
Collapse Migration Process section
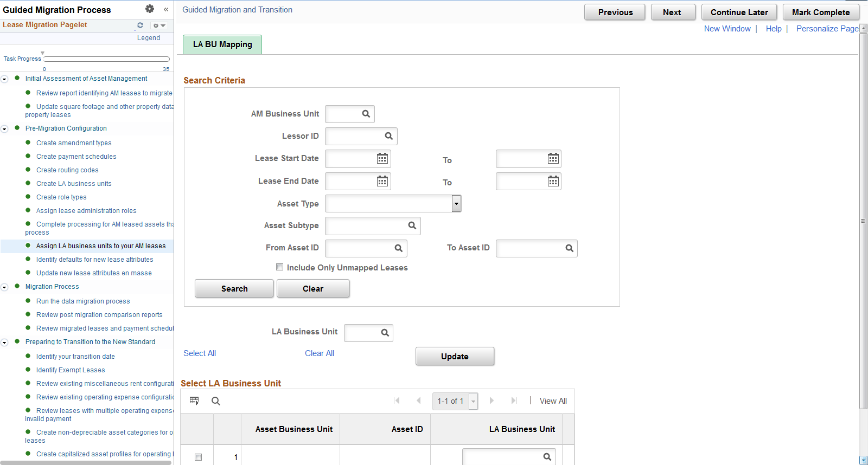tap(4, 287)
